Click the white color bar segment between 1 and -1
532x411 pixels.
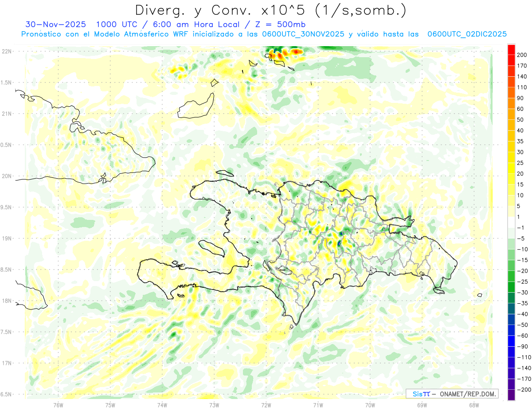click(x=511, y=222)
